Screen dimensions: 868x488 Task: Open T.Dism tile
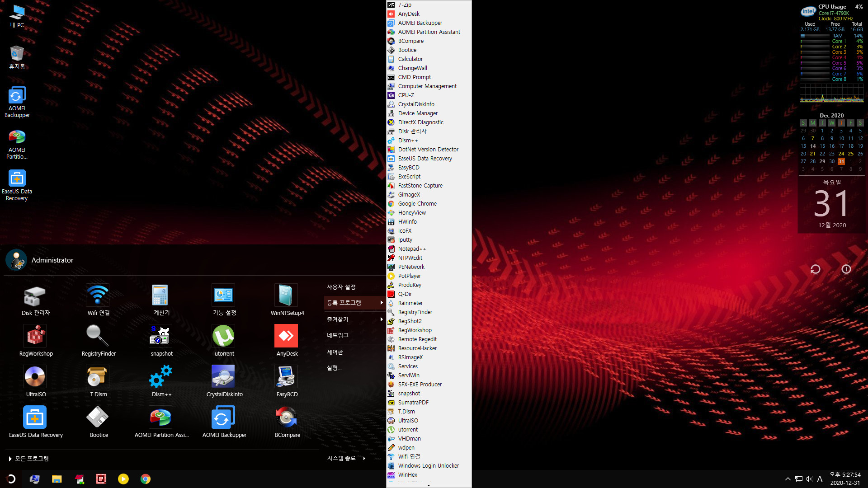(x=98, y=382)
